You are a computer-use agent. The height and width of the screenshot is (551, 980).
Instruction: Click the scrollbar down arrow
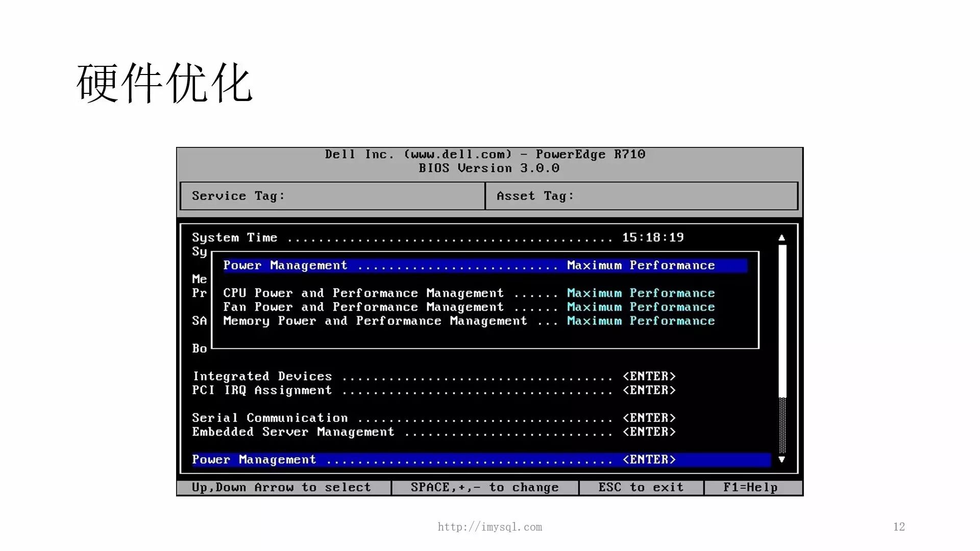pos(781,460)
